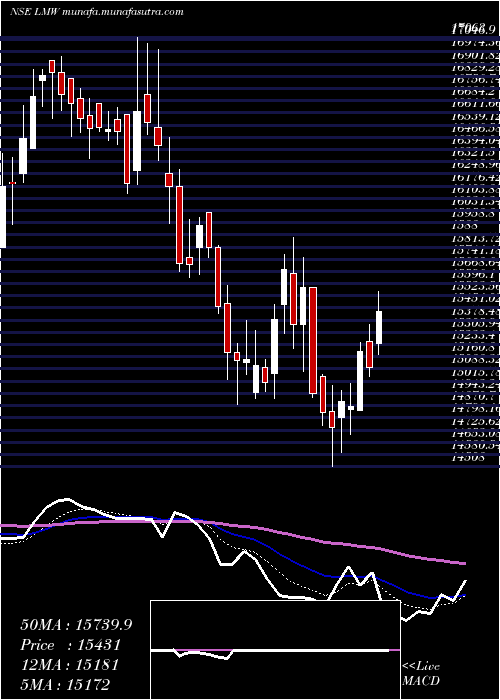Click the NSE LMW munafa.munafasutra.com header text
The height and width of the screenshot is (700, 500).
pyautogui.click(x=96, y=12)
